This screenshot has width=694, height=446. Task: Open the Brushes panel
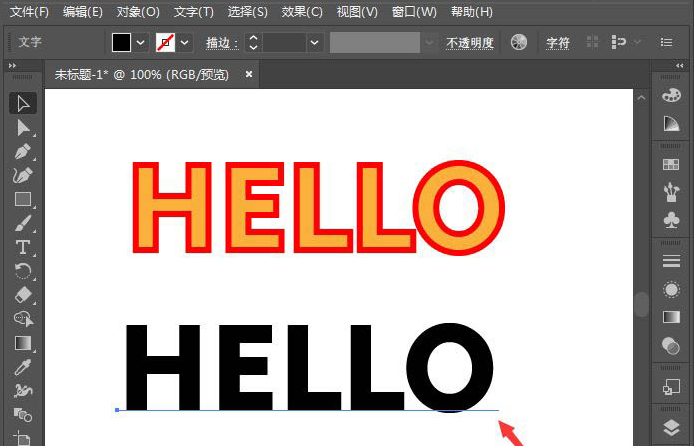671,192
